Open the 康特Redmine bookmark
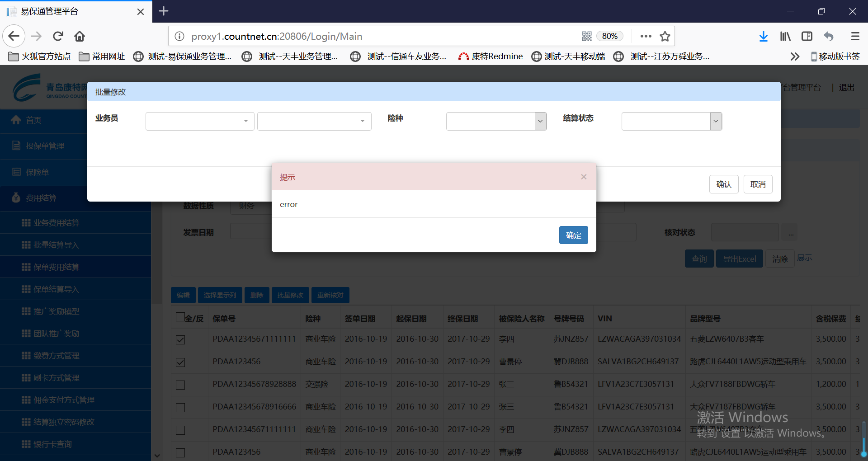The height and width of the screenshot is (461, 868). click(491, 56)
